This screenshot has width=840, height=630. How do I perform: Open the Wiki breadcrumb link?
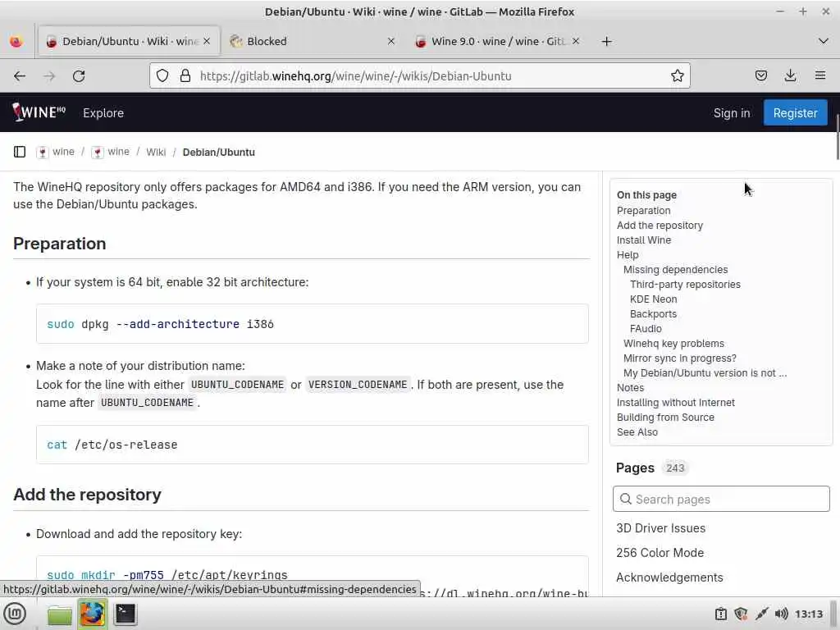coord(156,152)
